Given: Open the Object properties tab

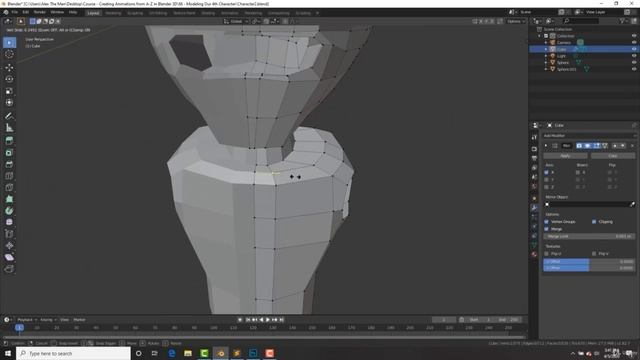Looking at the screenshot, I should pos(534,198).
